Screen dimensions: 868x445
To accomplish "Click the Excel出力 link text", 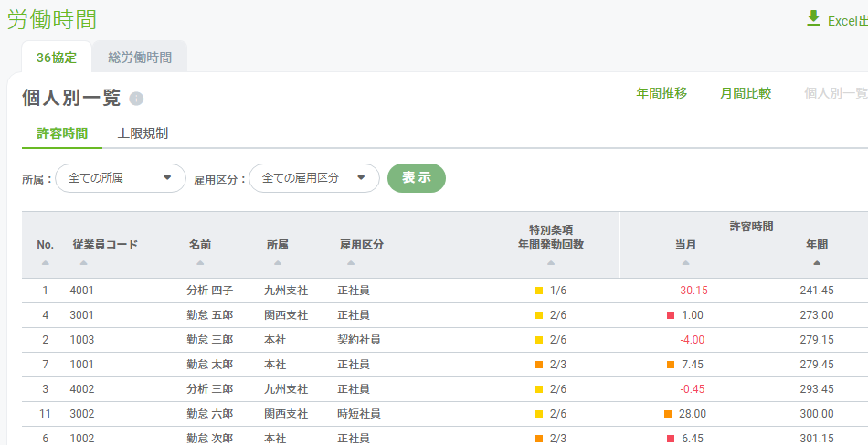I will coord(848,21).
